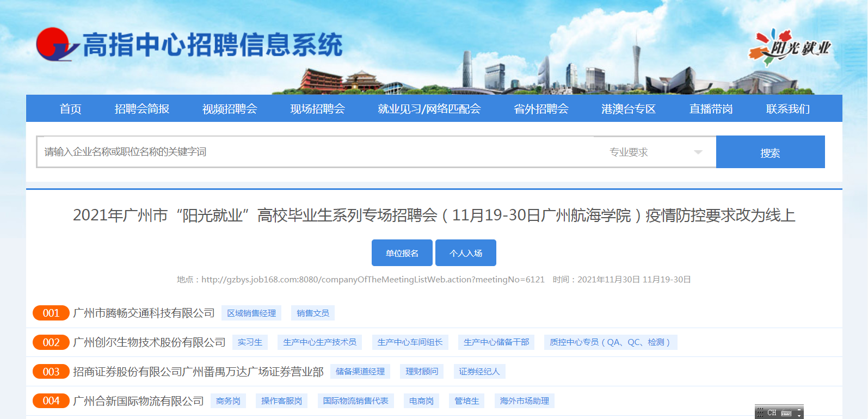
Task: Open 广州合新国际物流有限公司 company link
Action: pyautogui.click(x=138, y=401)
